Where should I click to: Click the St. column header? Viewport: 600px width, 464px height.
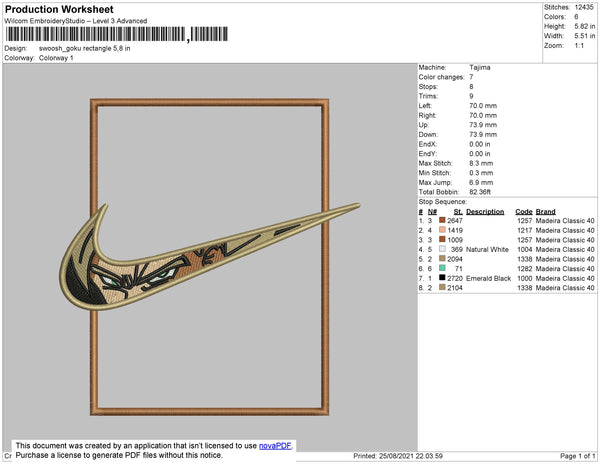pos(458,212)
